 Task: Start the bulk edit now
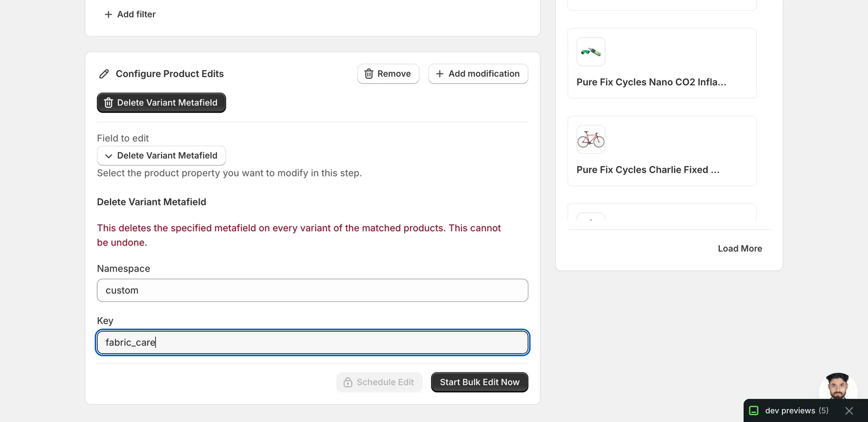(480, 382)
